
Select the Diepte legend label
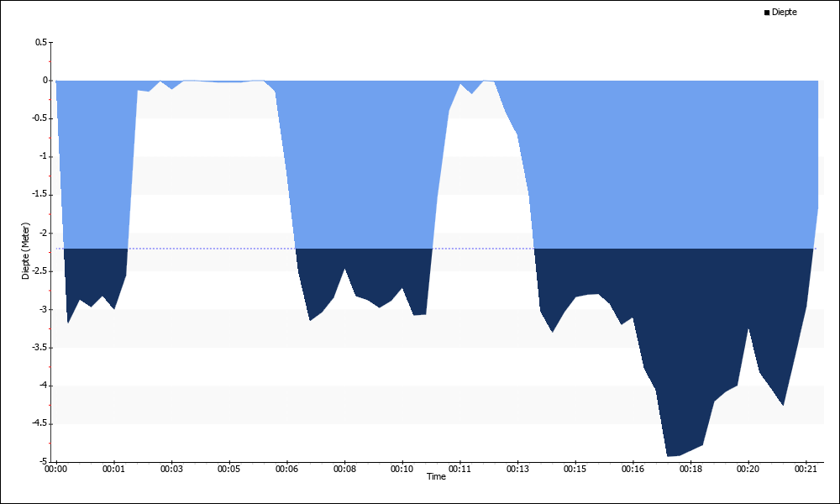785,12
